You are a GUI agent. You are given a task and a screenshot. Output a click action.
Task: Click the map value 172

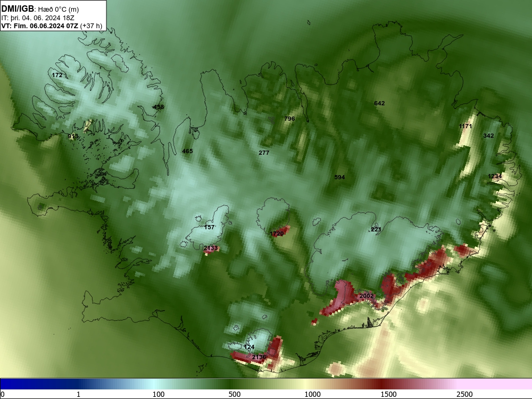click(57, 75)
